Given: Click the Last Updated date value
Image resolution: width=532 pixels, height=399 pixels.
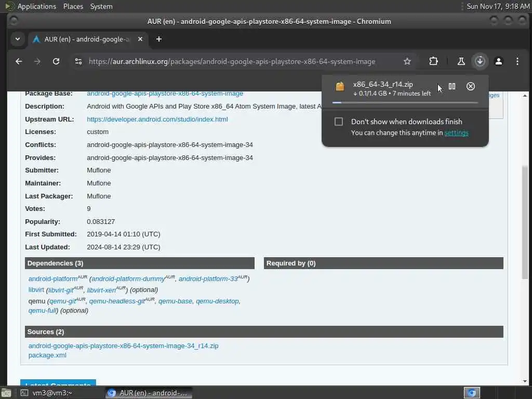Looking at the screenshot, I should pyautogui.click(x=124, y=247).
